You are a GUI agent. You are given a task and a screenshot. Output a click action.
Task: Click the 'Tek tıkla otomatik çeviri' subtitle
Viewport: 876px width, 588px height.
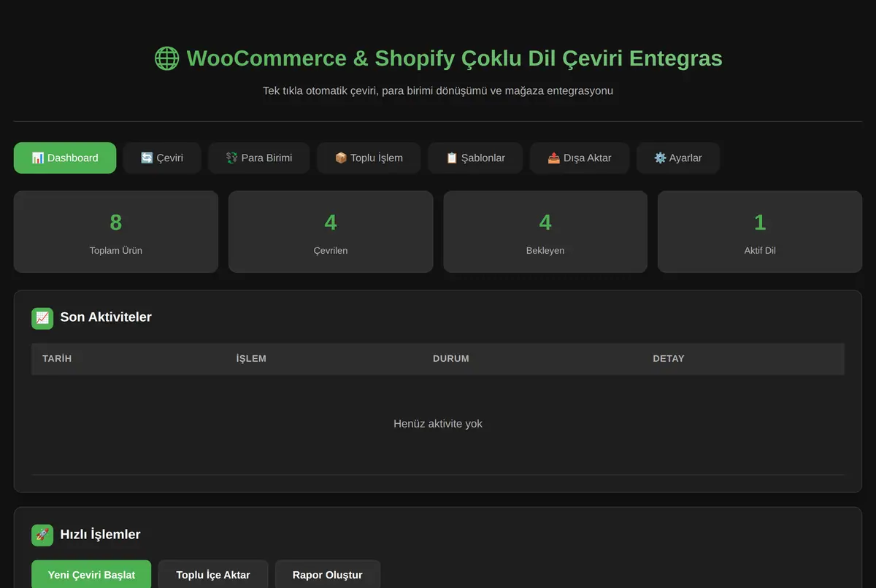(x=438, y=91)
